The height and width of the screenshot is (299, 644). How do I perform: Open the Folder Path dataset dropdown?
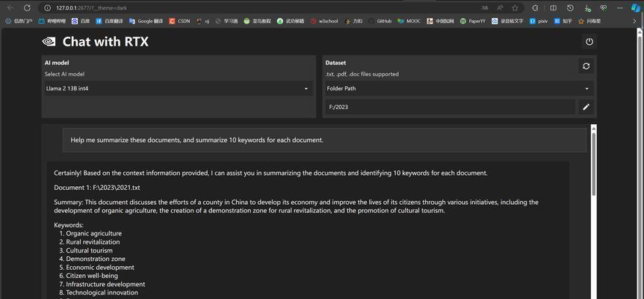(459, 88)
